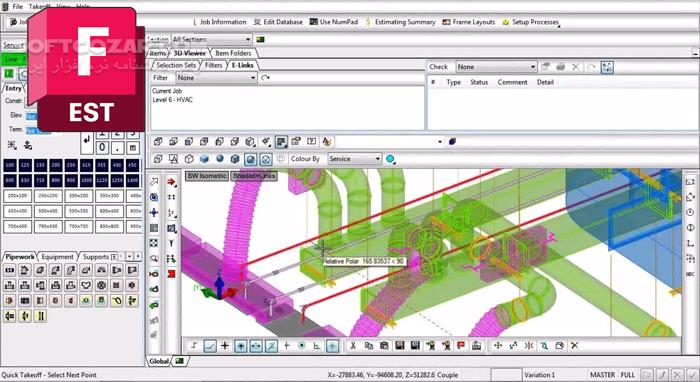Image resolution: width=700 pixels, height=382 pixels.
Task: Choose the 500x500 rectangular size
Action: click(x=79, y=211)
